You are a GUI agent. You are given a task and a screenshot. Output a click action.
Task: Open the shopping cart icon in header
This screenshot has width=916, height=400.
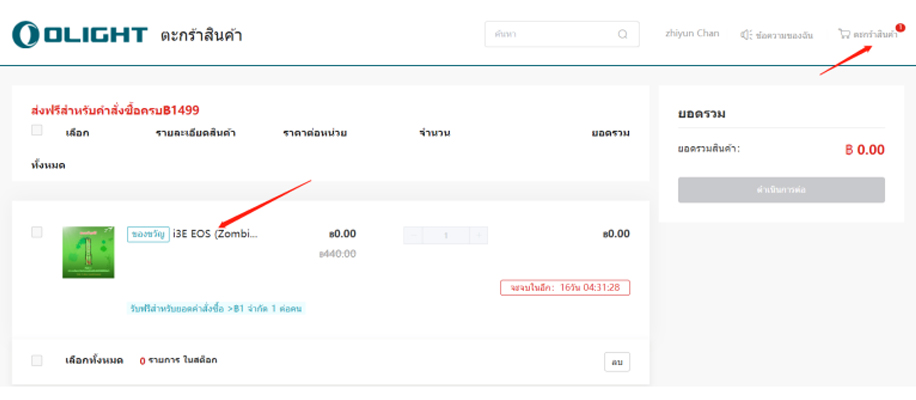[x=844, y=34]
